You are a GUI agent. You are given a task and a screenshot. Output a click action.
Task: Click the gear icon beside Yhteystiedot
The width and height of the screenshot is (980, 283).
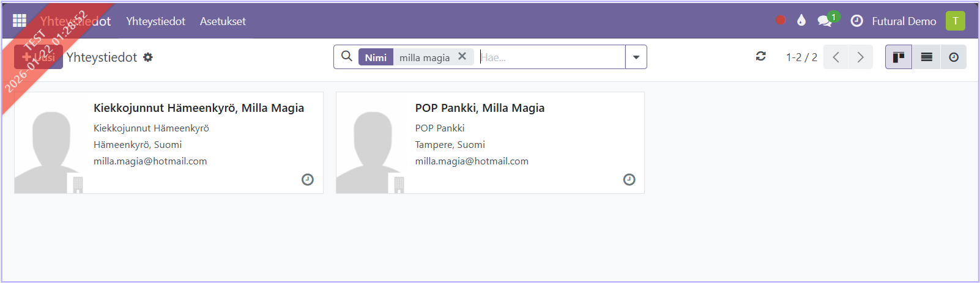pyautogui.click(x=148, y=57)
